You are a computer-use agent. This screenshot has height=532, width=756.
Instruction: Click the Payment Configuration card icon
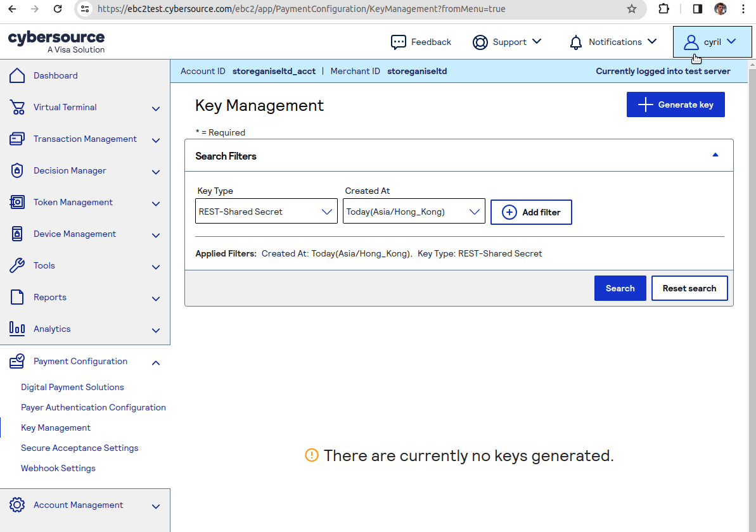[17, 362]
